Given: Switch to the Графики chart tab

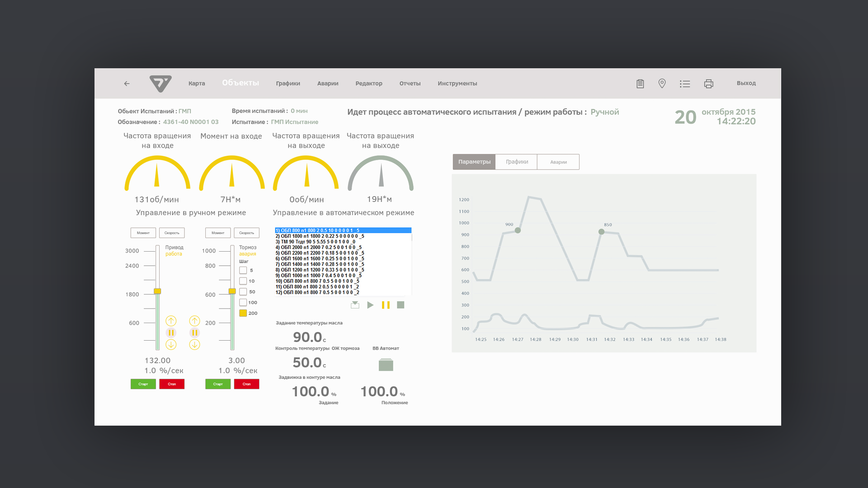Looking at the screenshot, I should 516,162.
